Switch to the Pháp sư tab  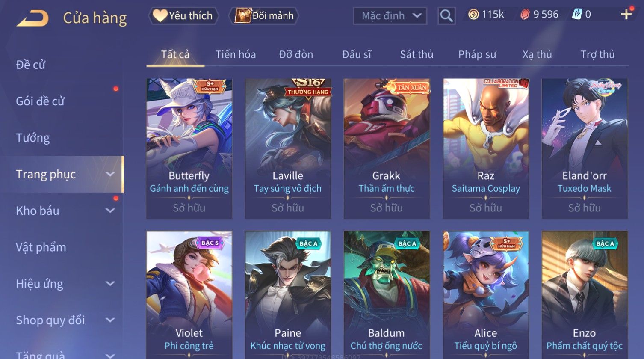point(477,54)
